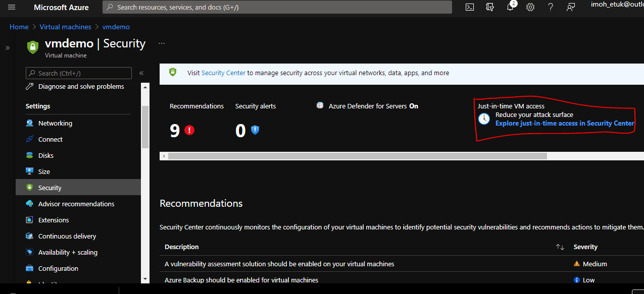
Task: Click the Advisor recommendations icon
Action: 30,204
